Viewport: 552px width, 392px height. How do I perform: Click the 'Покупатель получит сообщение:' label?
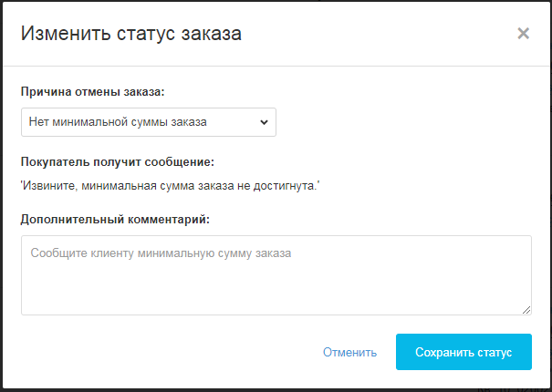118,162
